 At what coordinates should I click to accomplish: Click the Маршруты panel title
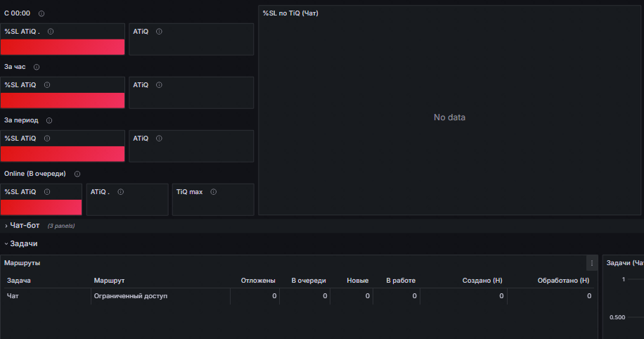point(22,263)
